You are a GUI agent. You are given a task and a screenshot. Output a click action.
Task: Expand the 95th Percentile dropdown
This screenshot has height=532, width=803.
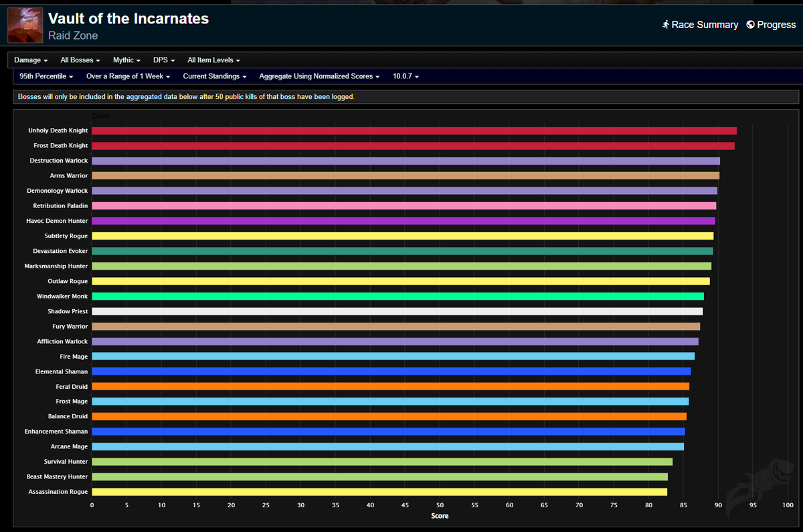coord(46,76)
